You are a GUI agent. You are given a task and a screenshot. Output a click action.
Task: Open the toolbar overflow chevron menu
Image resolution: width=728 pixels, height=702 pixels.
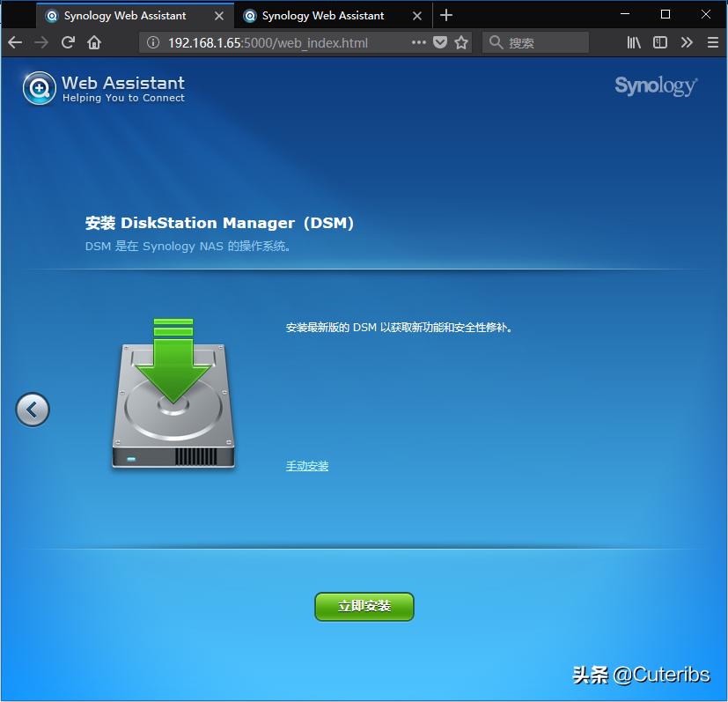(687, 41)
